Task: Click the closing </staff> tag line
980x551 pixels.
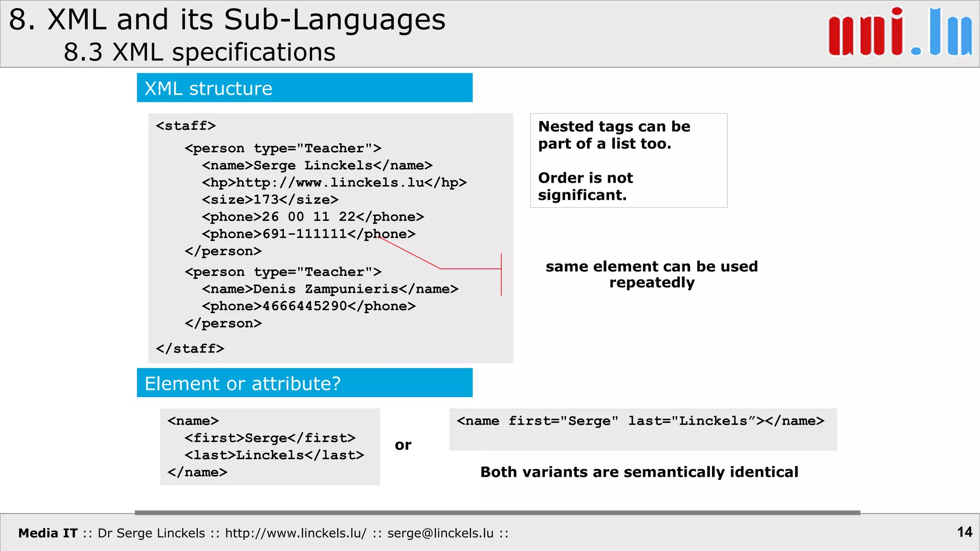Action: (190, 349)
